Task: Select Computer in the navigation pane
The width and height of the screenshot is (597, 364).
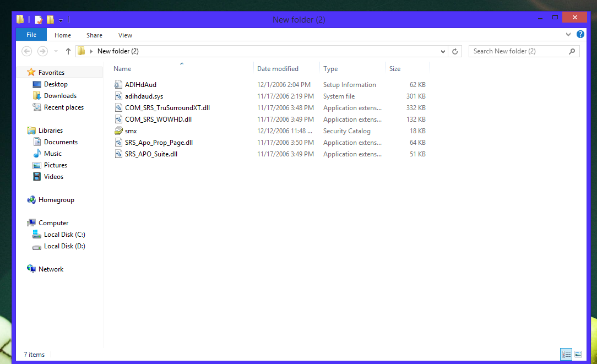Action: pyautogui.click(x=53, y=222)
